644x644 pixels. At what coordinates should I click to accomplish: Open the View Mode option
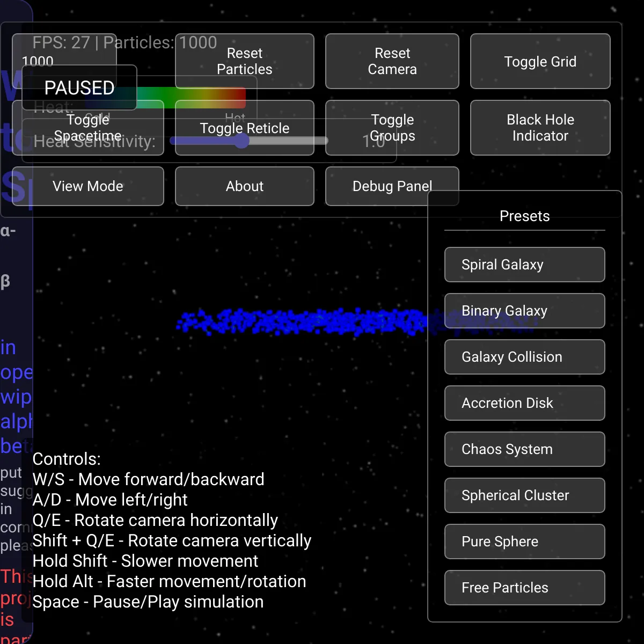(x=88, y=186)
